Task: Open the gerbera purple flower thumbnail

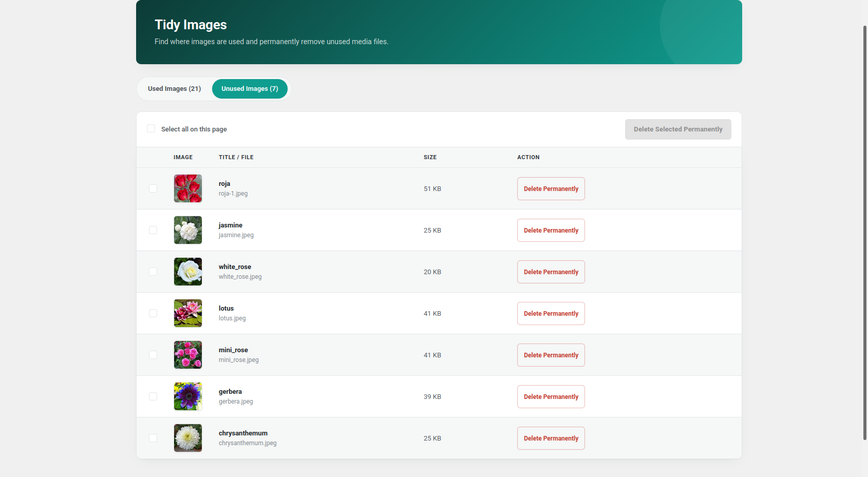Action: pos(188,396)
